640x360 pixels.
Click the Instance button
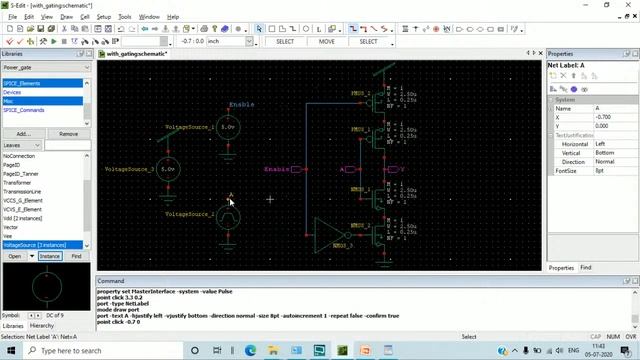click(x=50, y=256)
